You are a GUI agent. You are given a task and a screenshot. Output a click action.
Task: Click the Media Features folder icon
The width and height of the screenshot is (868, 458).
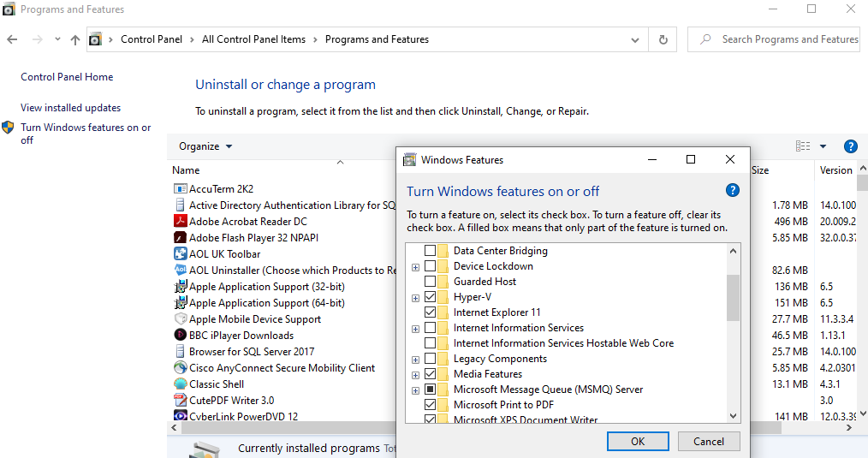[443, 374]
